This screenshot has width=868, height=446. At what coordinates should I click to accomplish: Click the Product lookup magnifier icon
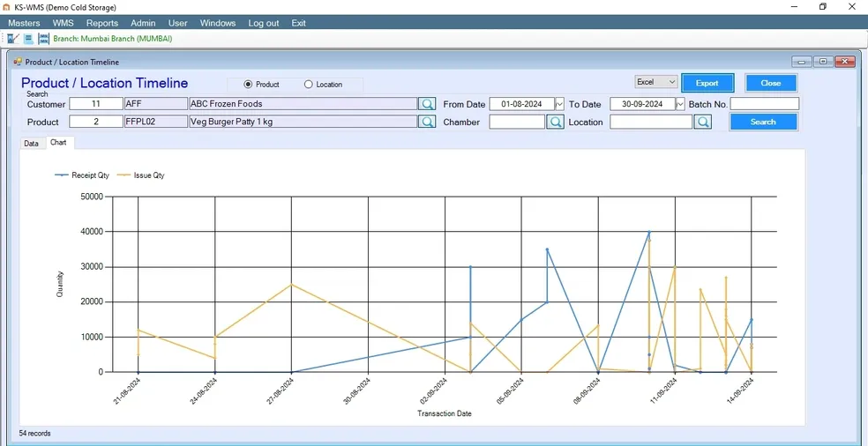pyautogui.click(x=427, y=123)
